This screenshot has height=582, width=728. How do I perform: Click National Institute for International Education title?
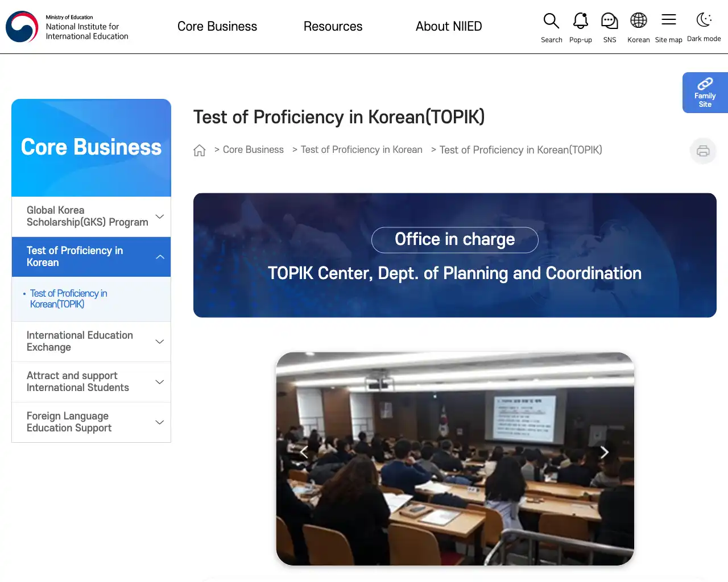[x=87, y=31]
